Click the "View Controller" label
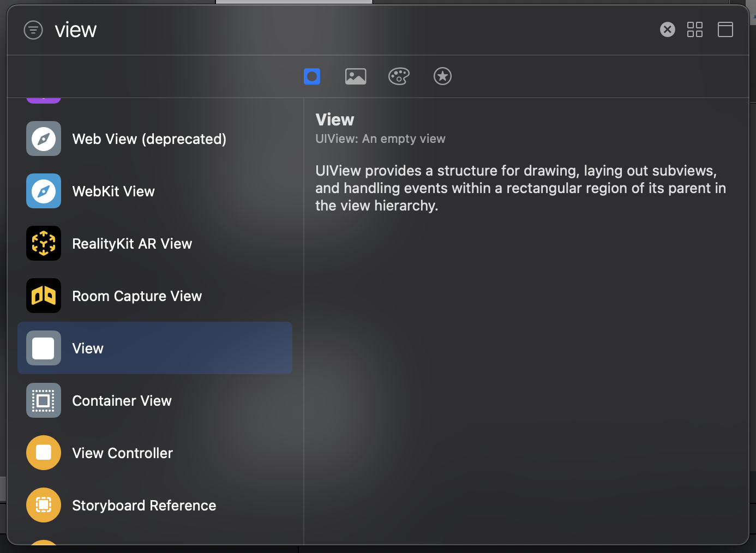This screenshot has height=553, width=756. (122, 453)
